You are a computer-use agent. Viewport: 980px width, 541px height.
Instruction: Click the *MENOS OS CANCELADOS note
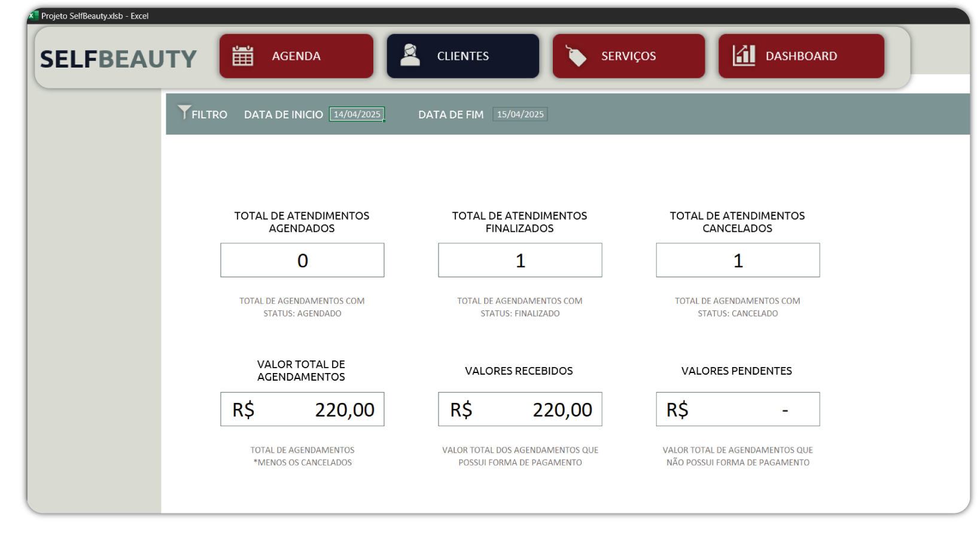point(302,463)
